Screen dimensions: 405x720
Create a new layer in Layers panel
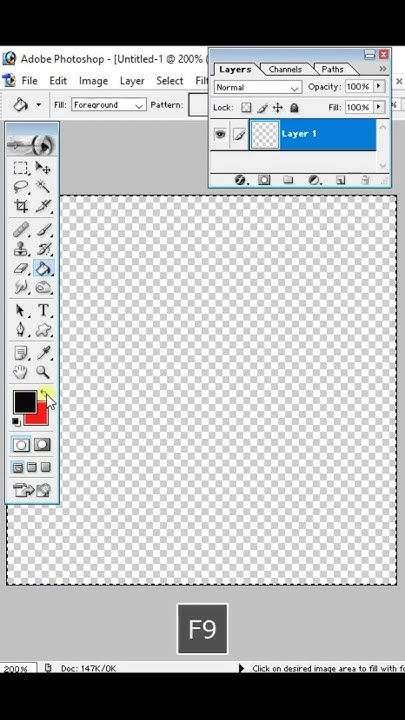tap(340, 180)
